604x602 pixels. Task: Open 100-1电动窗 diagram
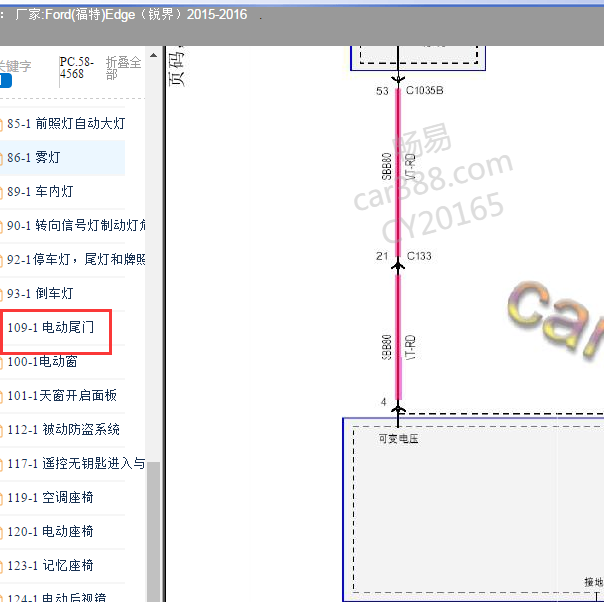pos(42,361)
